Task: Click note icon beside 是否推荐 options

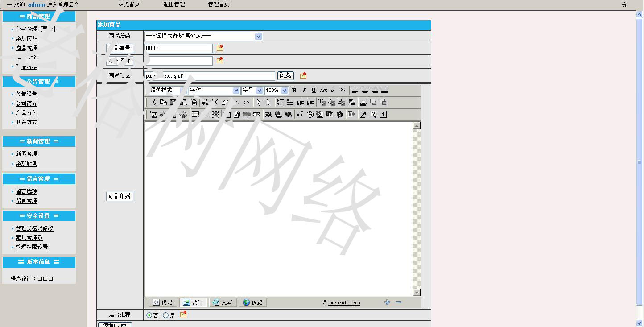Action: (x=183, y=315)
